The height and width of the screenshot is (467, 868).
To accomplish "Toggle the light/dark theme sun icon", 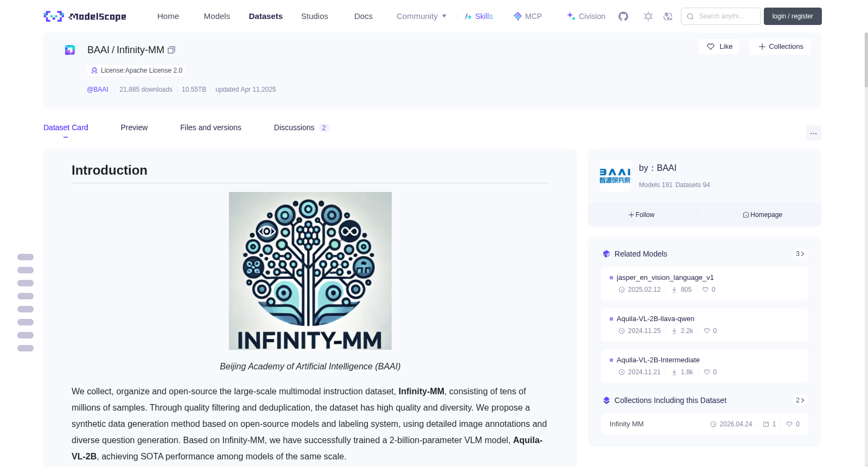I will (648, 16).
